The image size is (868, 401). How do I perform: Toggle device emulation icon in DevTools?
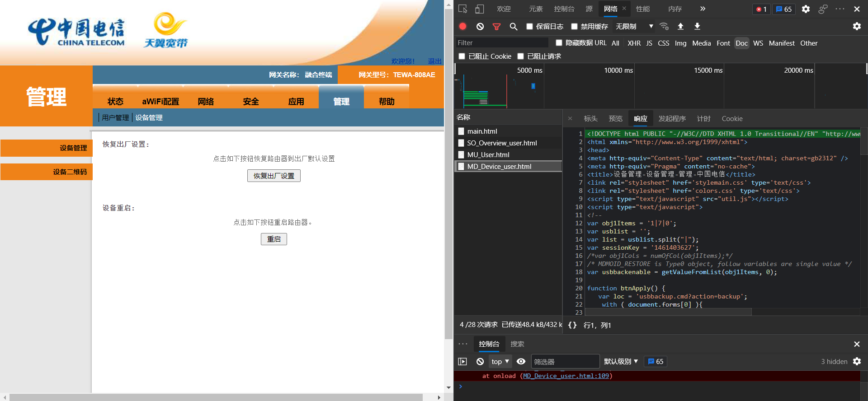pyautogui.click(x=480, y=9)
